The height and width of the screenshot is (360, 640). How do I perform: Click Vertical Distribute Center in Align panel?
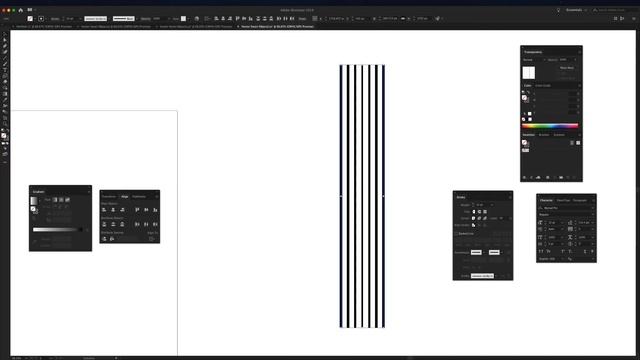coord(113,224)
